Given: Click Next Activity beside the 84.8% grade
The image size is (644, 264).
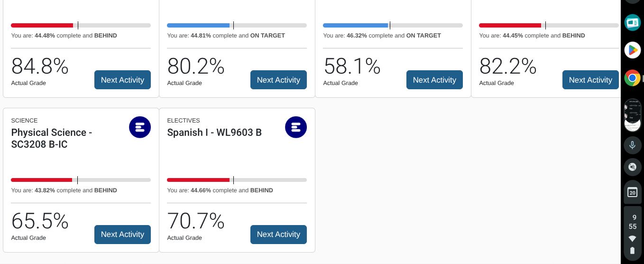Looking at the screenshot, I should click(122, 80).
